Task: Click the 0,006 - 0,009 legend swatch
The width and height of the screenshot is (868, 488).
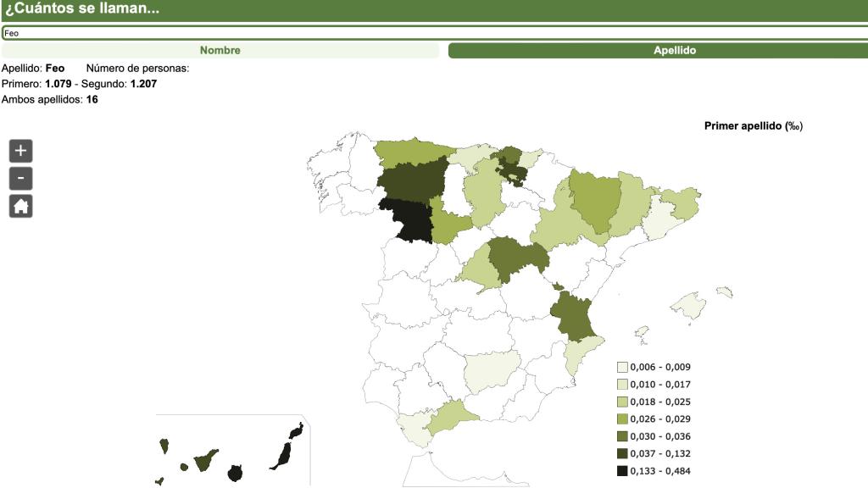Action: (x=622, y=368)
